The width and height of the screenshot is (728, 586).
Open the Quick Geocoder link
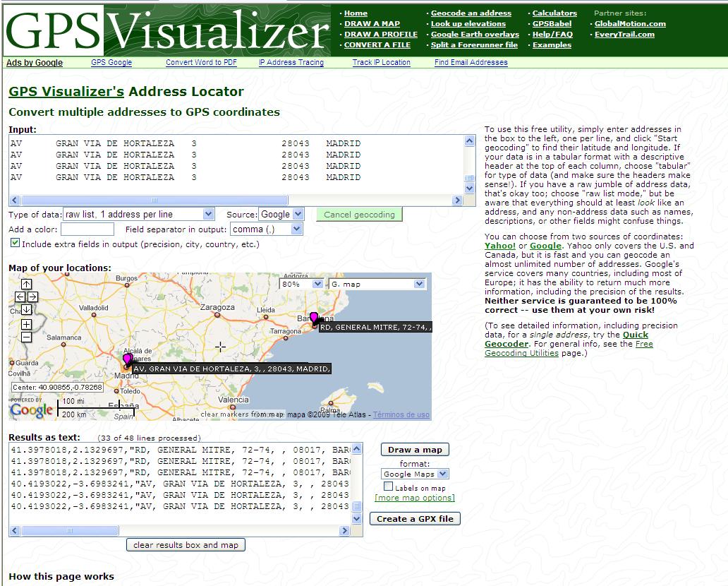pos(566,339)
